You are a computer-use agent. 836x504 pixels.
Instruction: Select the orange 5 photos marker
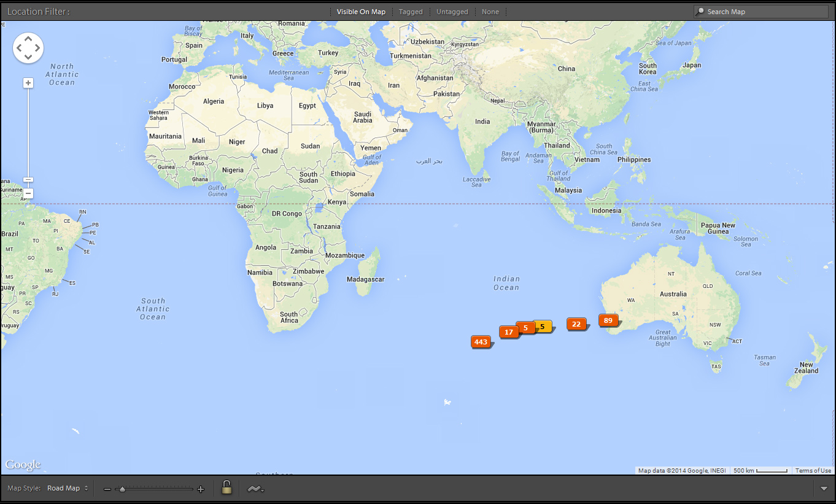point(525,328)
